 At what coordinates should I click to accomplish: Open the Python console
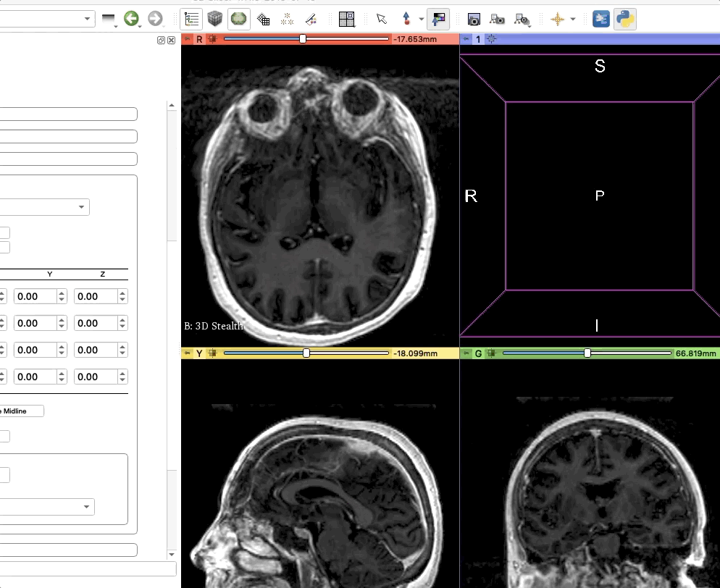click(x=625, y=19)
